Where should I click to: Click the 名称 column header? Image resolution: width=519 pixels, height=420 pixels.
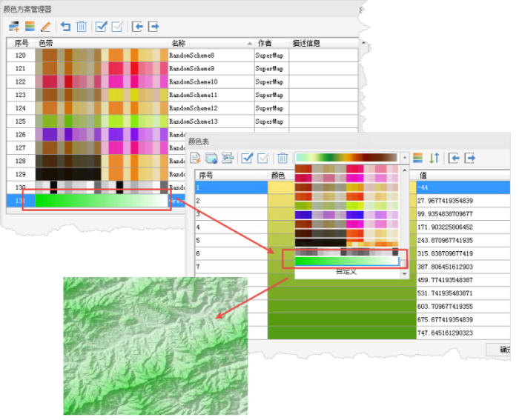coord(178,44)
